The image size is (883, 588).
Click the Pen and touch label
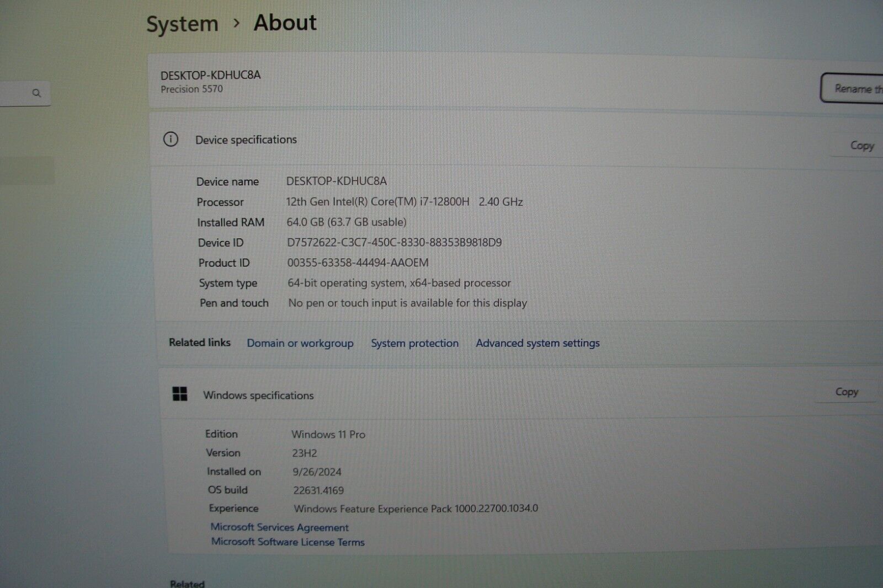[x=234, y=303]
